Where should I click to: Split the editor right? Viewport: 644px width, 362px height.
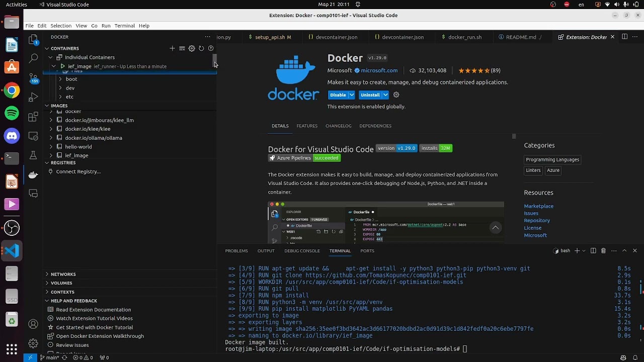tap(624, 37)
